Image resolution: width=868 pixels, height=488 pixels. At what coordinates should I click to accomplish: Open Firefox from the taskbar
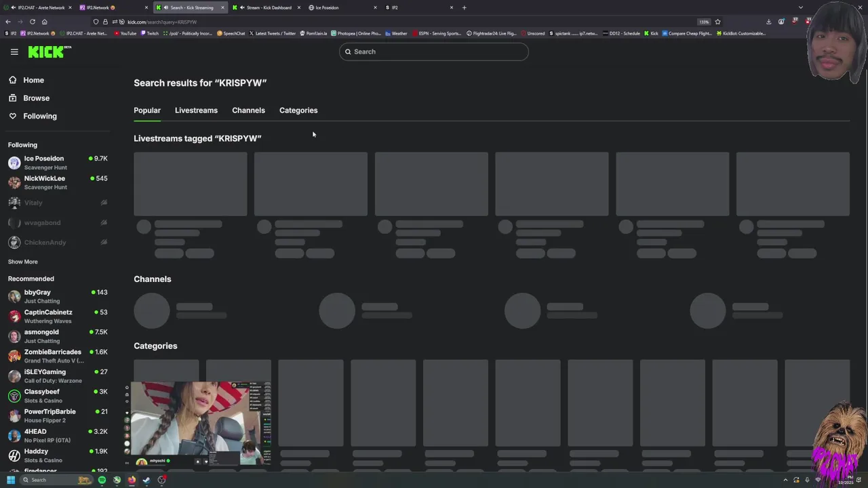[132, 480]
